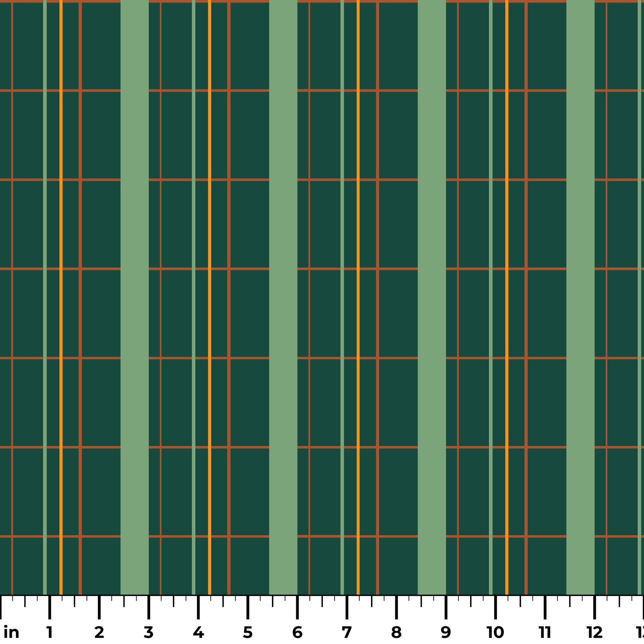Image resolution: width=644 pixels, height=644 pixels.
Task: Click the number 8 on the ruler
Action: 396,632
